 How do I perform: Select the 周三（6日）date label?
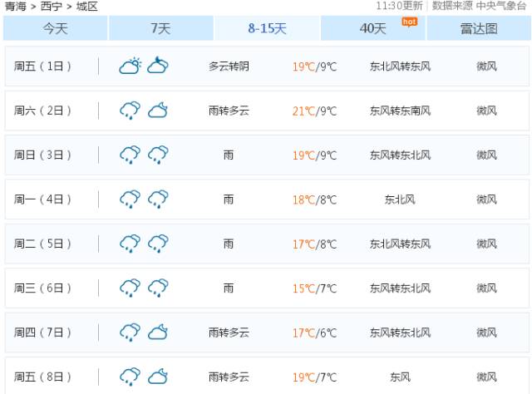pos(42,288)
